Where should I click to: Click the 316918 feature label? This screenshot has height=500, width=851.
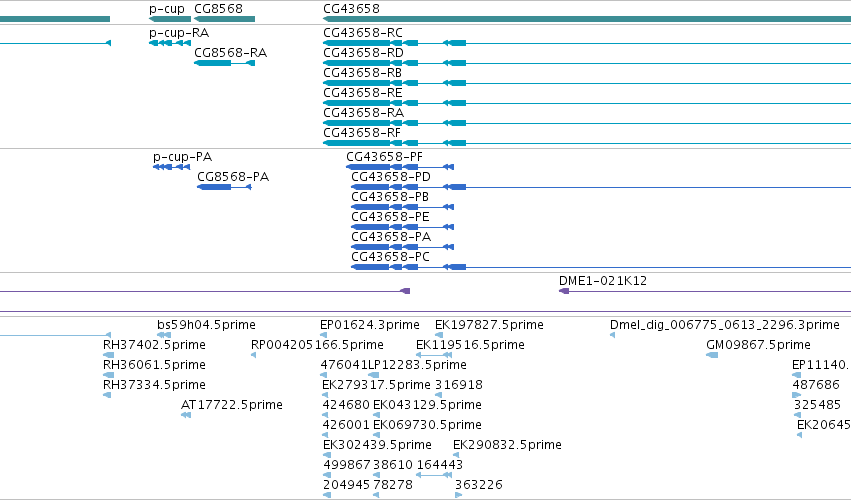pyautogui.click(x=459, y=385)
